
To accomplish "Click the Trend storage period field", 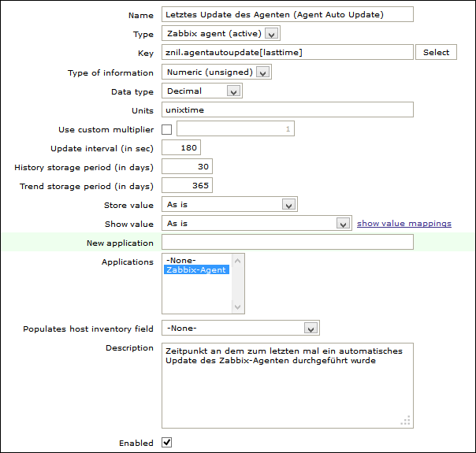I will click(187, 186).
